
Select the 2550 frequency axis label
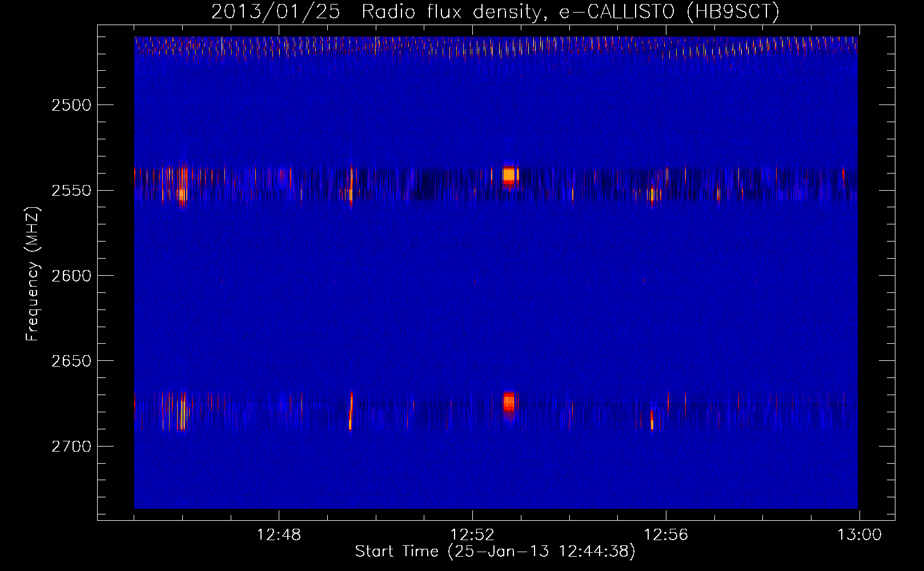pos(71,190)
